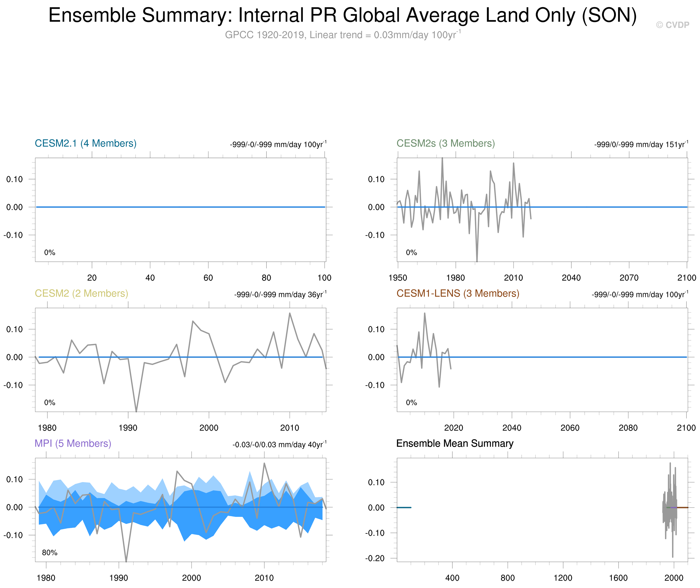Viewport: 700px width, 588px height.
Task: Click the CESM1-LENS (3 Members) heading
Action: click(458, 293)
